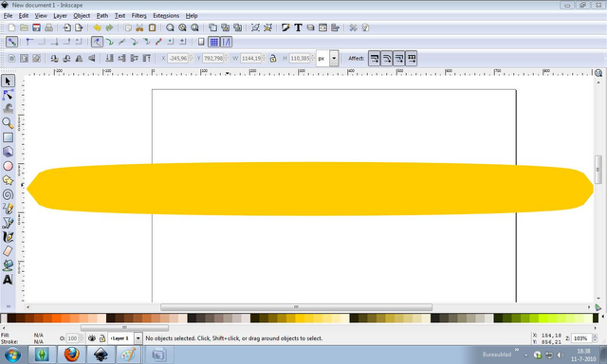Toggle Affect rounded corners scaling

pyautogui.click(x=386, y=59)
